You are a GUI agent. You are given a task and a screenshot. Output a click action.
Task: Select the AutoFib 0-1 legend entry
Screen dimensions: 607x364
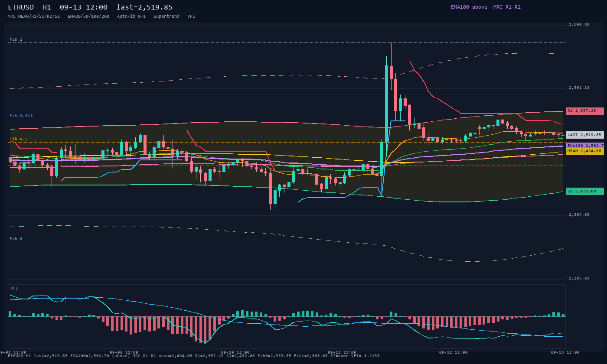pos(131,16)
